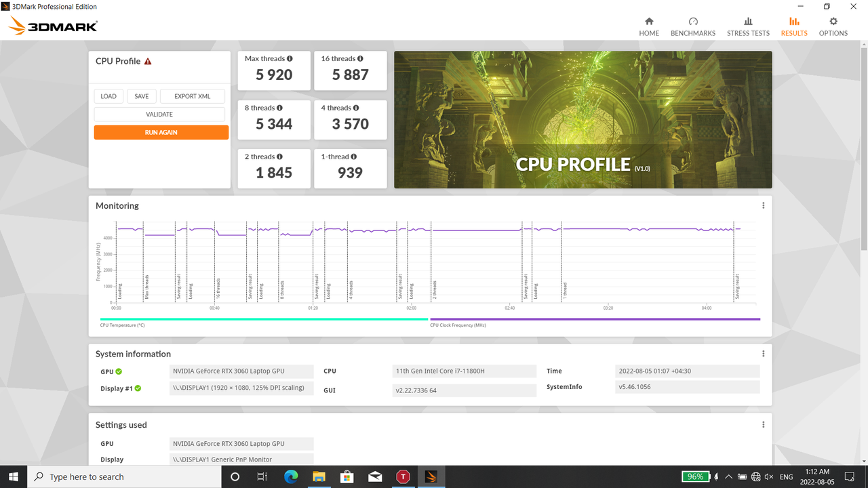Image resolution: width=868 pixels, height=488 pixels.
Task: Open the Monitoring panel options menu
Action: pos(763,205)
